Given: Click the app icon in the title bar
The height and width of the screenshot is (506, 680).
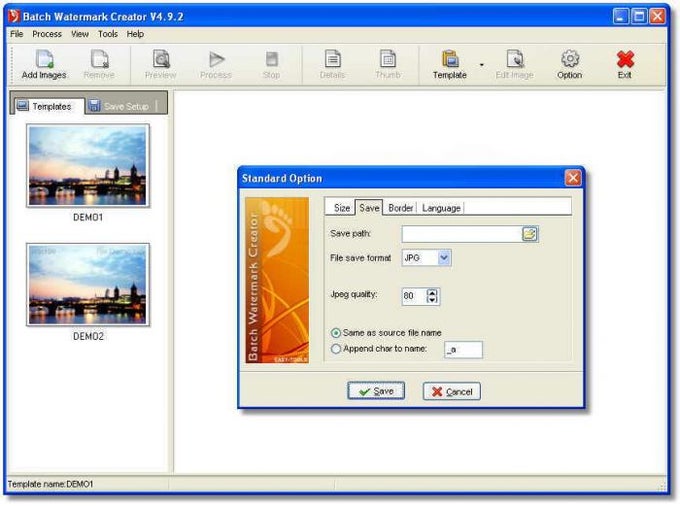Looking at the screenshot, I should (14, 16).
